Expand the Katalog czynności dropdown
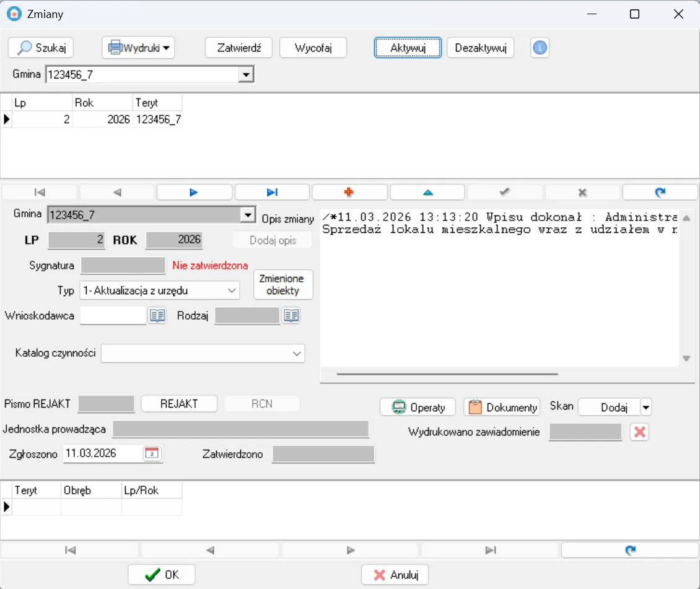Viewport: 700px width, 589px height. [x=296, y=354]
